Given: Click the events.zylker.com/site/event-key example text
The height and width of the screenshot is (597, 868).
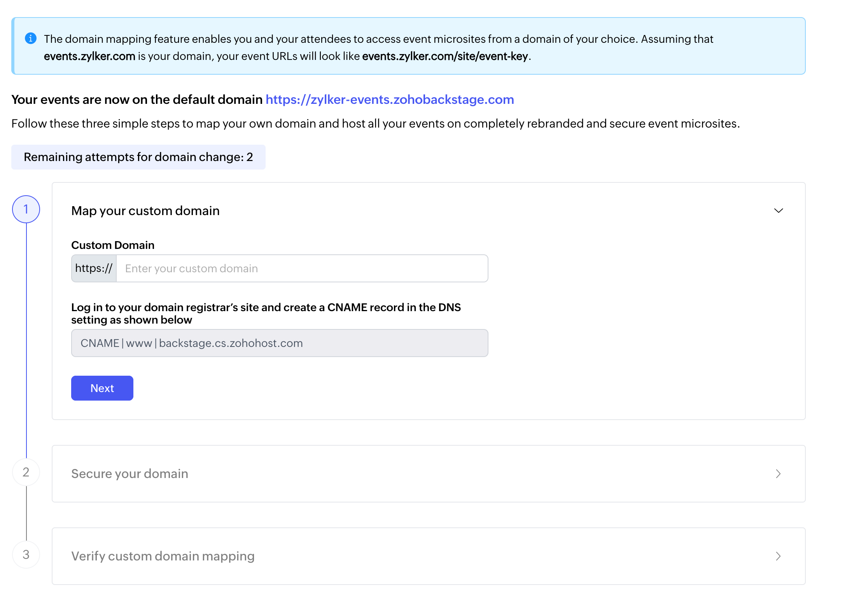Looking at the screenshot, I should (x=444, y=56).
